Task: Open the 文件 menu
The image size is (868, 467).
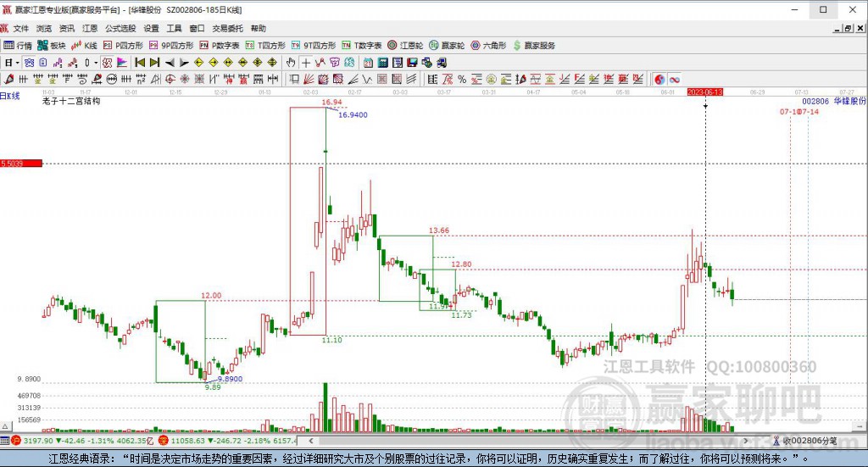Action: click(20, 28)
